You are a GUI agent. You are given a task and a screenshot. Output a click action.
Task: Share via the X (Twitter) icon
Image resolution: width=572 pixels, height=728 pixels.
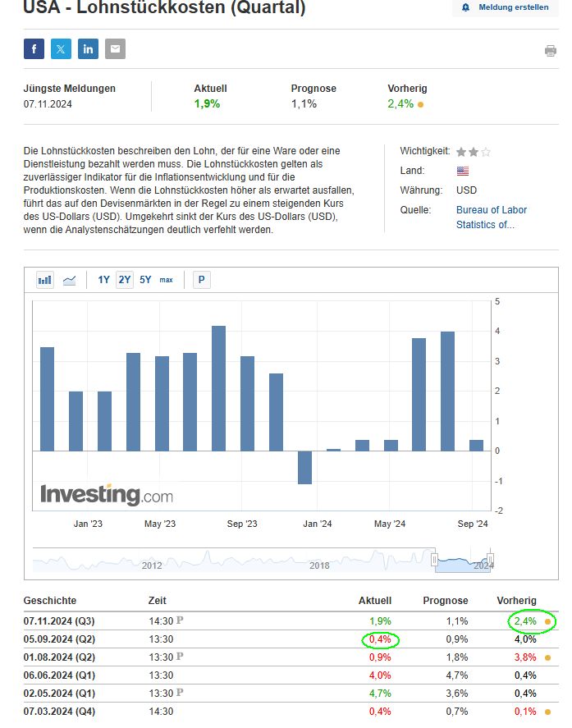click(61, 49)
